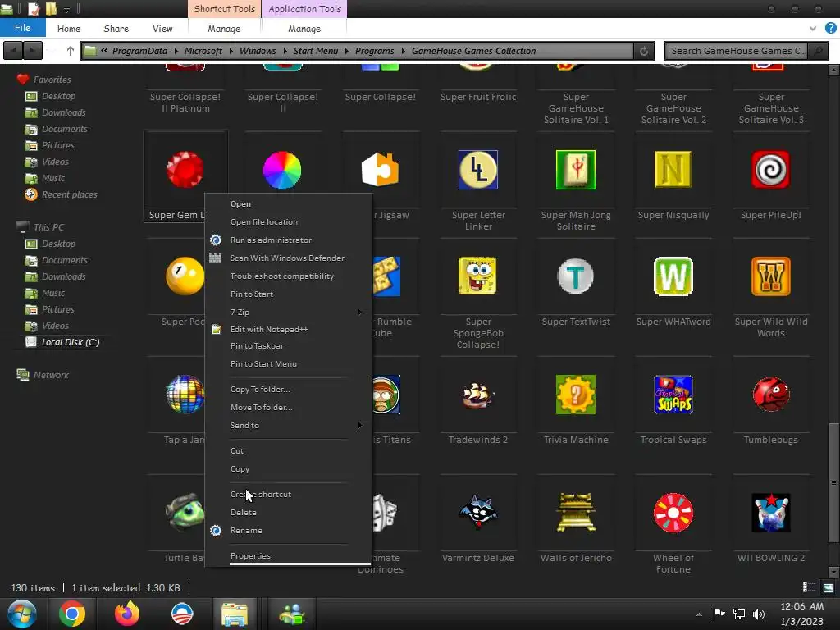The width and height of the screenshot is (840, 630).
Task: Select the Tumblebugs icon
Action: pyautogui.click(x=771, y=395)
